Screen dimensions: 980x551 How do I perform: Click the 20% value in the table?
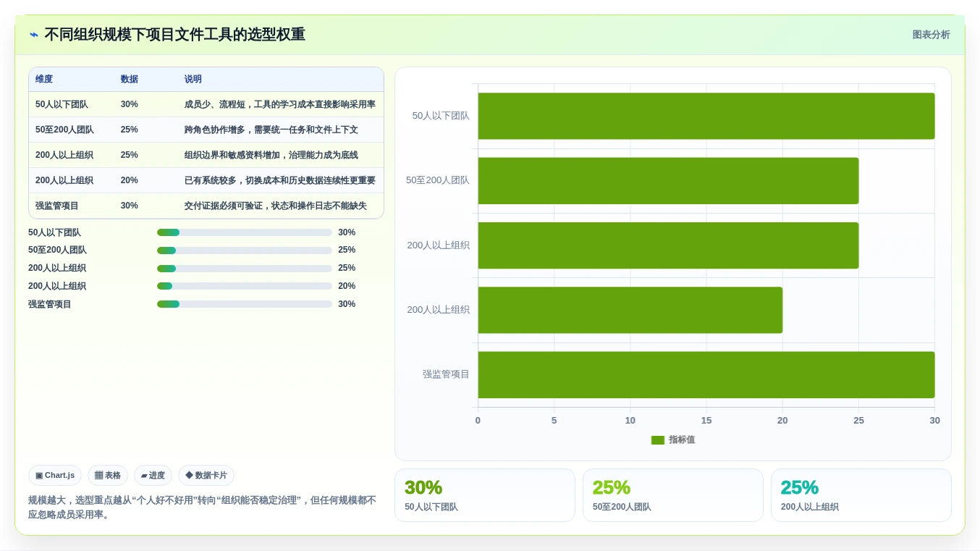(x=130, y=180)
